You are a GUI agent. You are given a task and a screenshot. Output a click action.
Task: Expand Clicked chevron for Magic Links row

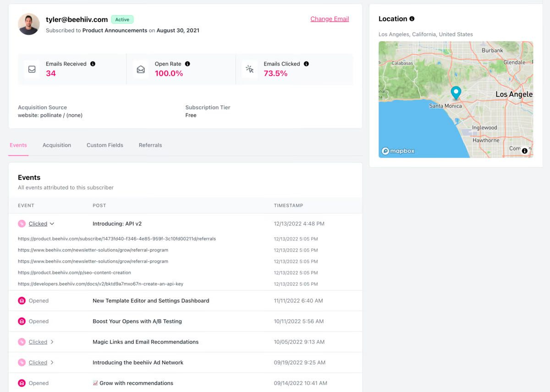[52, 342]
